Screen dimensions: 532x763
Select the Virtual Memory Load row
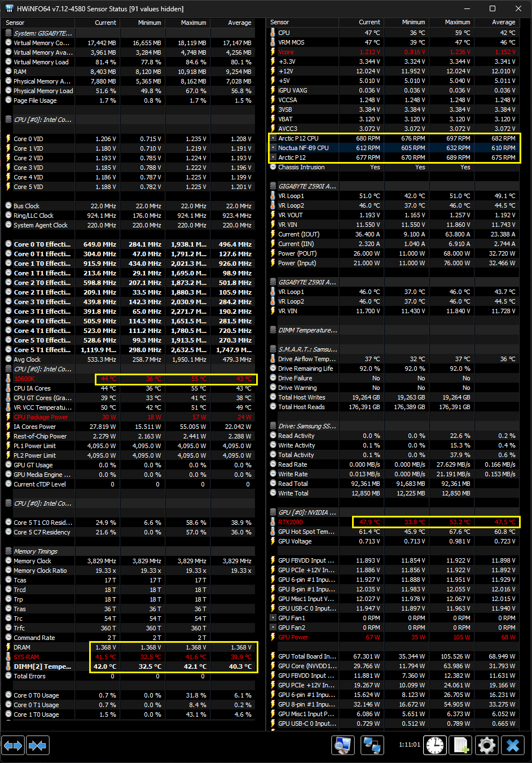pyautogui.click(x=130, y=62)
